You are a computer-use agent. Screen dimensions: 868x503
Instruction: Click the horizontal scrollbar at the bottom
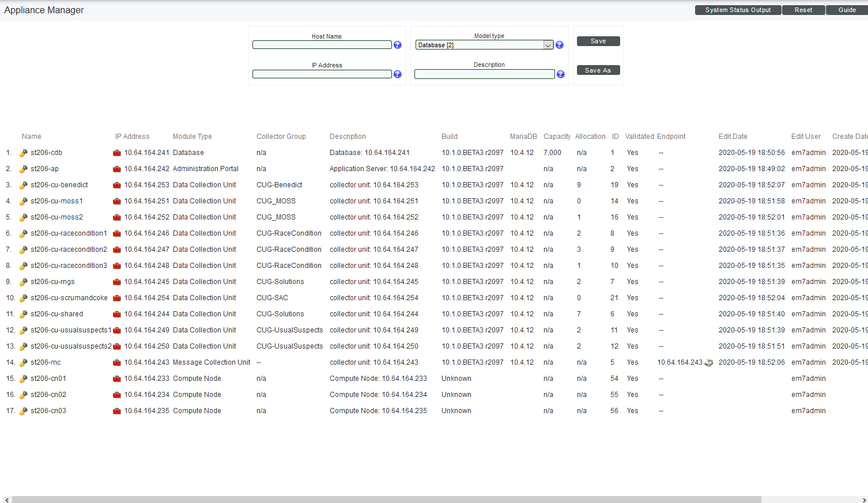click(386, 500)
